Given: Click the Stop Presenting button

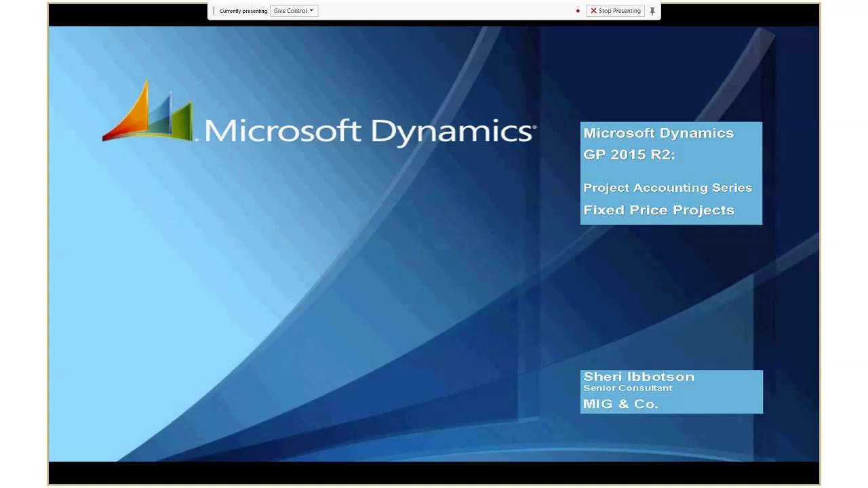Looking at the screenshot, I should click(x=616, y=11).
